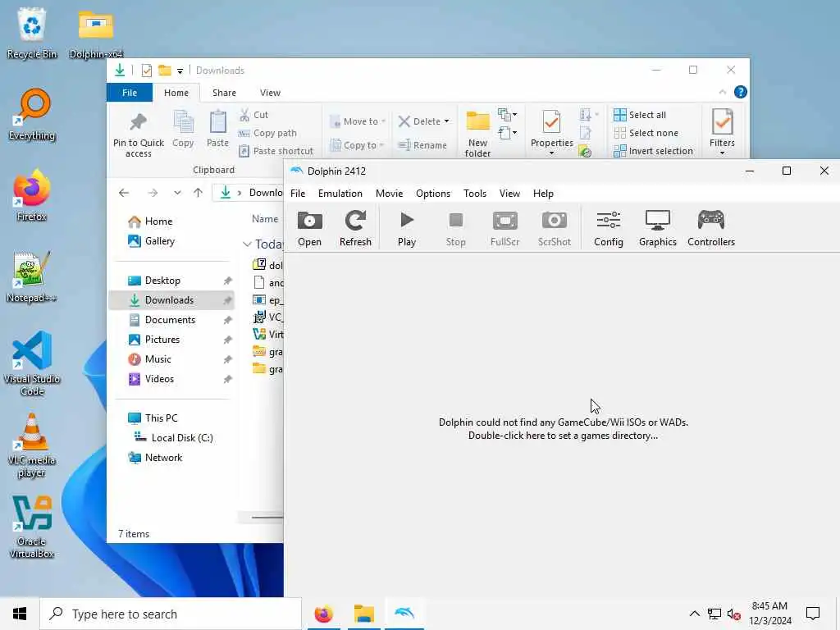Go up one folder in Explorer
The image size is (840, 630).
click(x=199, y=193)
